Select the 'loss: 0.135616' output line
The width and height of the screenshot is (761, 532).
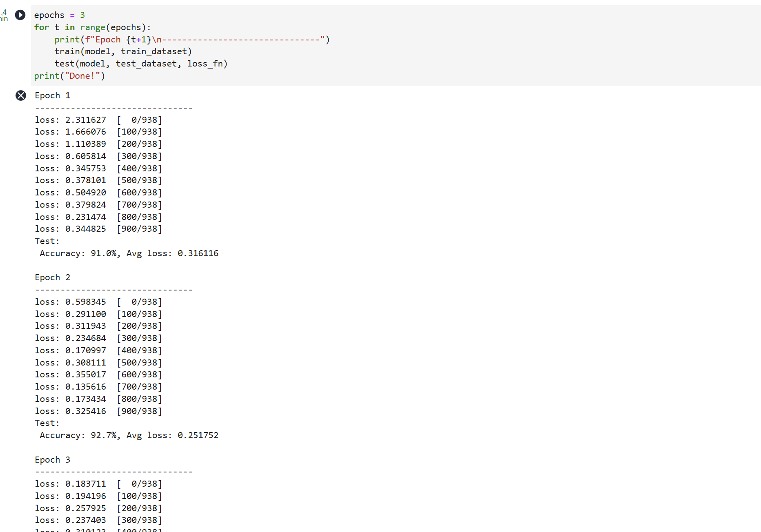[98, 387]
